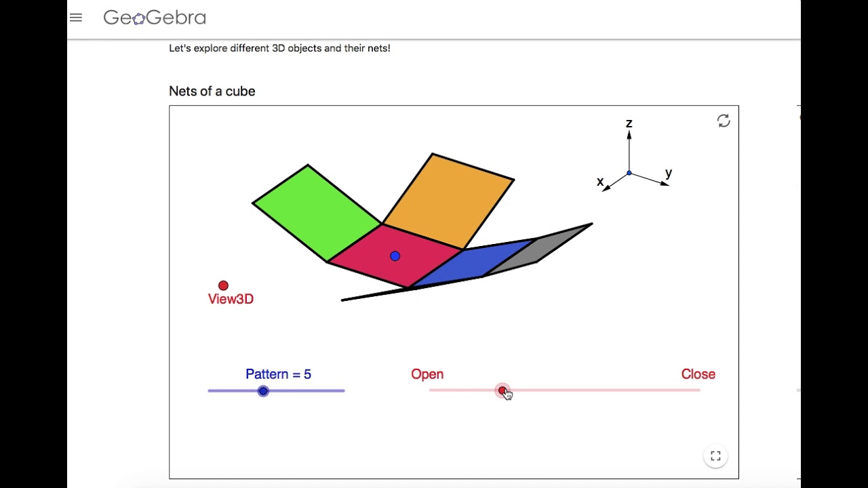Click the Pattern slider's blue handle
This screenshot has height=488, width=868.
click(x=263, y=391)
